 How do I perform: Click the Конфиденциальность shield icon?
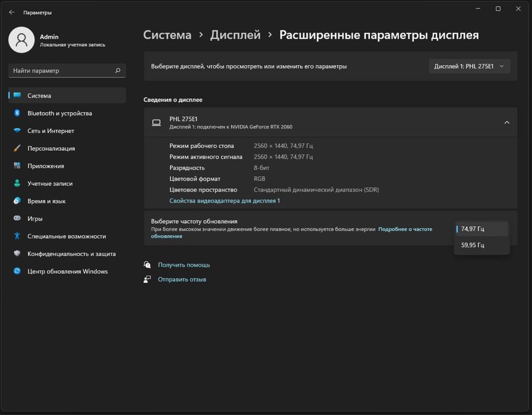(x=17, y=254)
